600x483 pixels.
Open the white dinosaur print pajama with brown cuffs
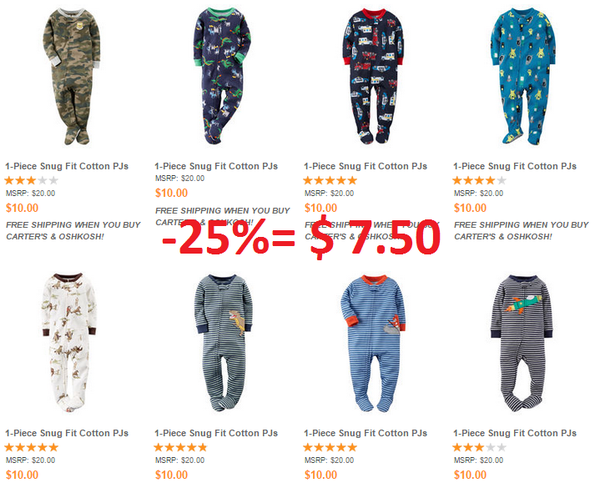pyautogui.click(x=69, y=343)
